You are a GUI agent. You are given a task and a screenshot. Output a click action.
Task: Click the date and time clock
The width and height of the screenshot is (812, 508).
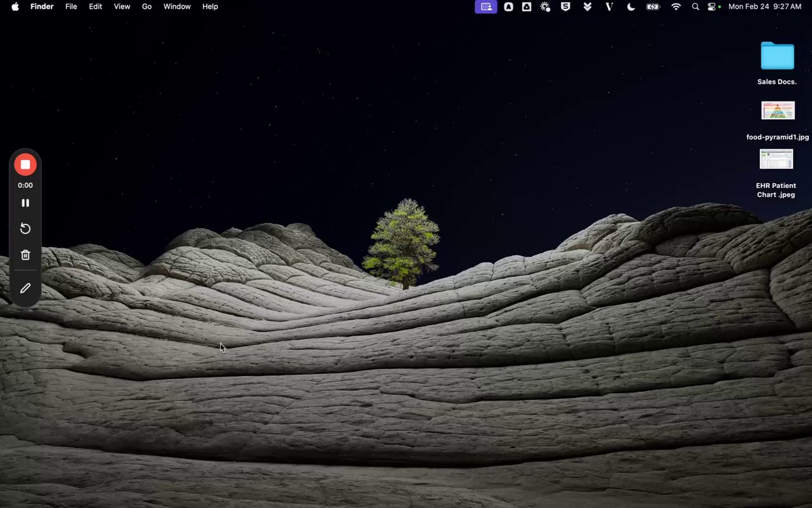coord(764,6)
